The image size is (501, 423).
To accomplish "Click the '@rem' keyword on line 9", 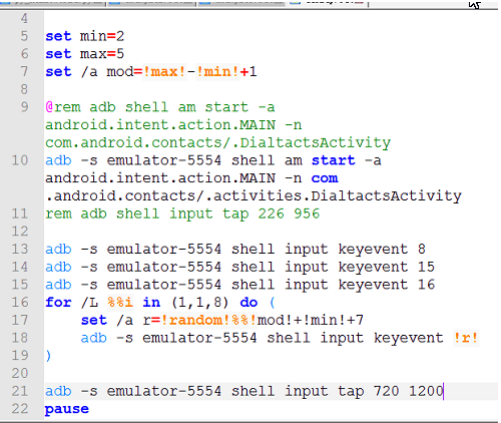I will click(63, 107).
